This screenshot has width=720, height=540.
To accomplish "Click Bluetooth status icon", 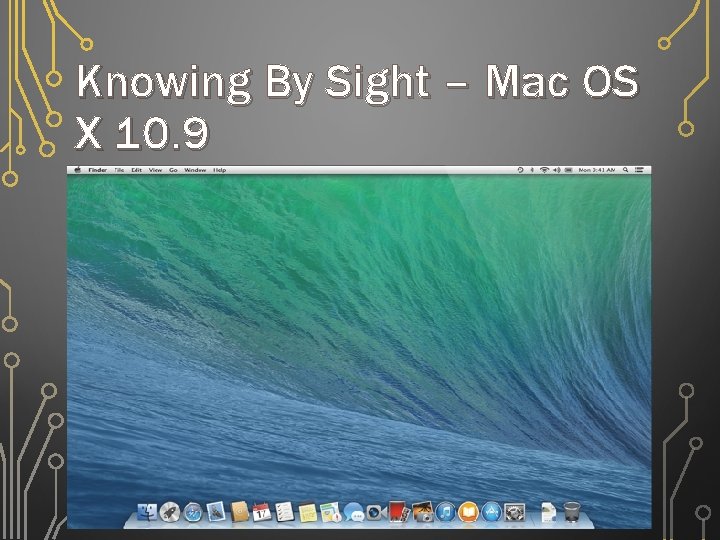I will 532,170.
